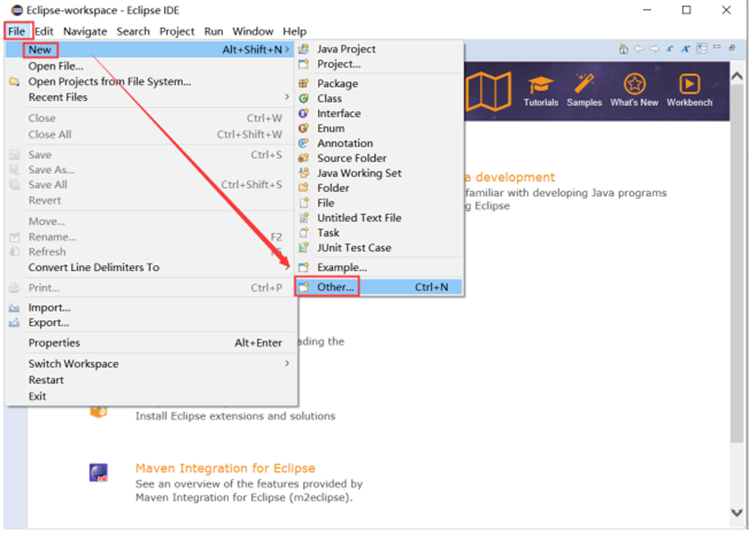Open Example... from the New submenu
Image resolution: width=750 pixels, height=533 pixels.
pyautogui.click(x=378, y=267)
